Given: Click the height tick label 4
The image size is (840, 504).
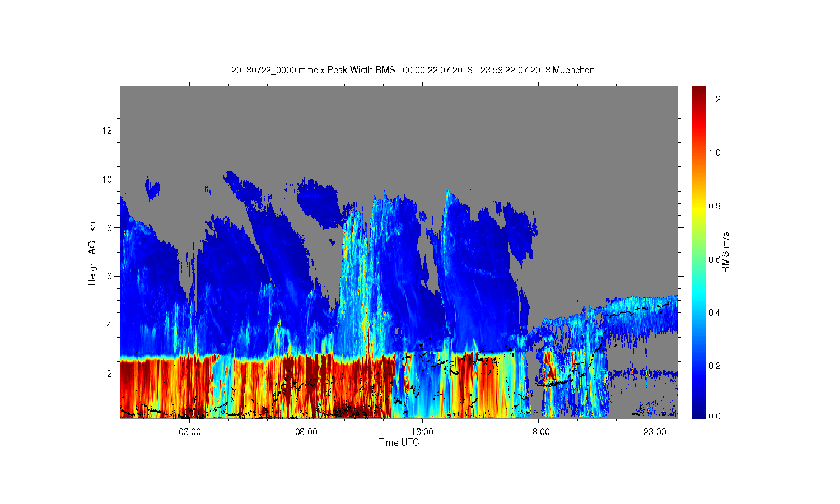Looking at the screenshot, I should coord(110,325).
